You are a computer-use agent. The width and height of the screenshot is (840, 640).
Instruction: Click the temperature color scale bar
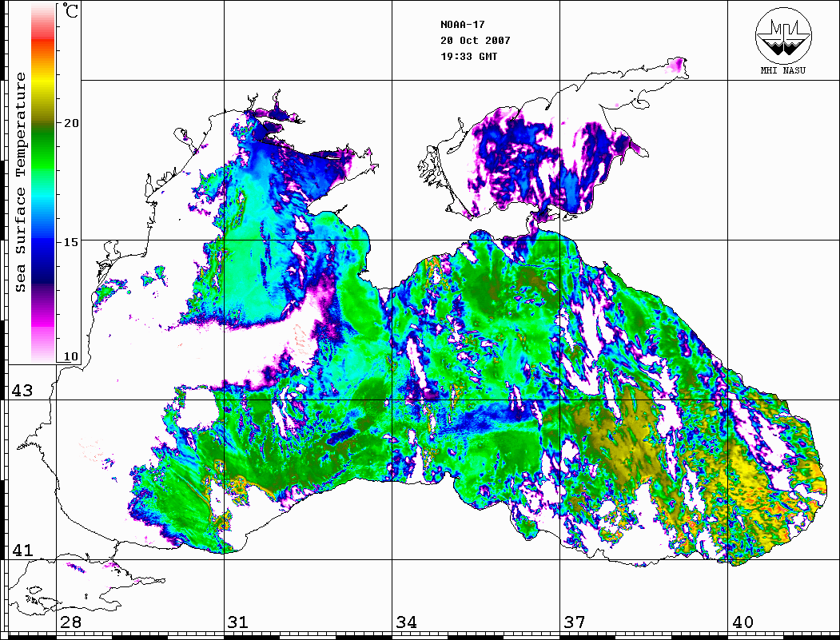pyautogui.click(x=43, y=183)
